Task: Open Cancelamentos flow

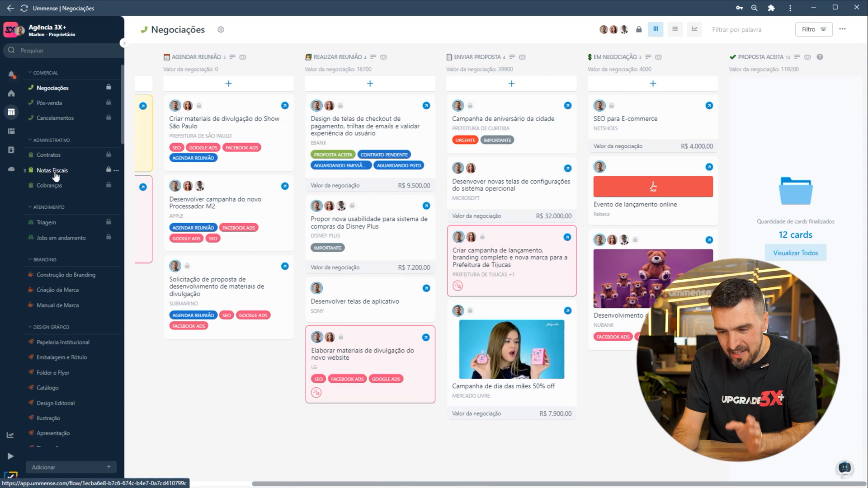Action: (x=55, y=117)
